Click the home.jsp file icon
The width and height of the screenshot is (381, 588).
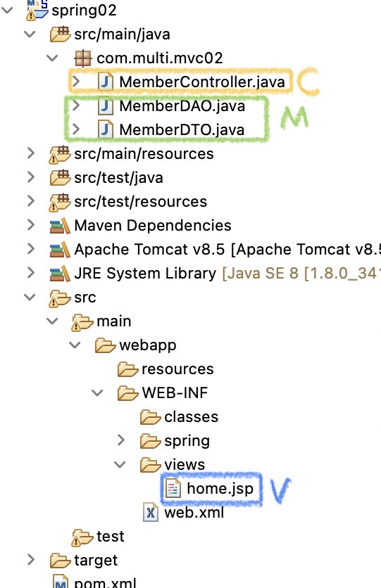173,489
